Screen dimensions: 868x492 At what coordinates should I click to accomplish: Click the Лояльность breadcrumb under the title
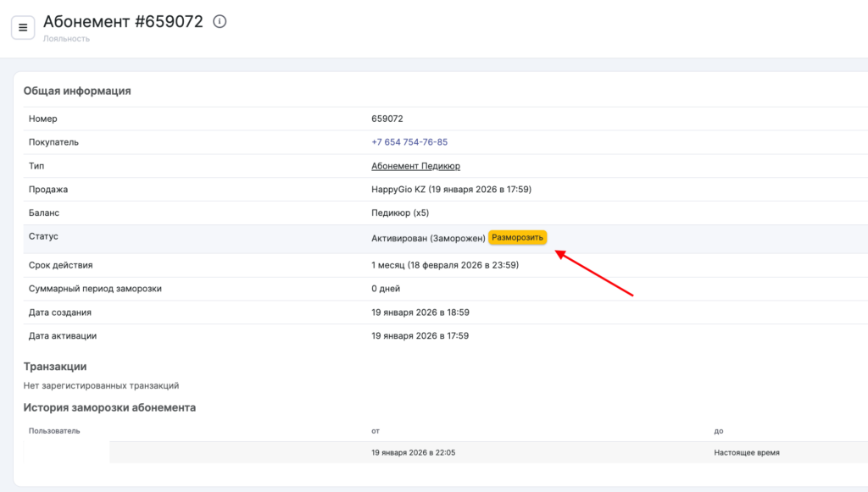[66, 39]
